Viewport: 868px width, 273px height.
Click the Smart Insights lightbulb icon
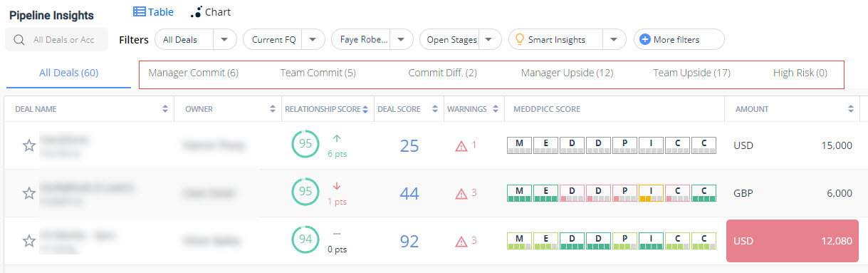click(519, 39)
